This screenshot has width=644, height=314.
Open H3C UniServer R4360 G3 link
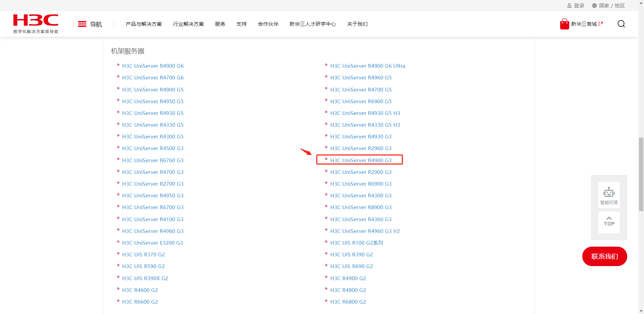coord(361,219)
